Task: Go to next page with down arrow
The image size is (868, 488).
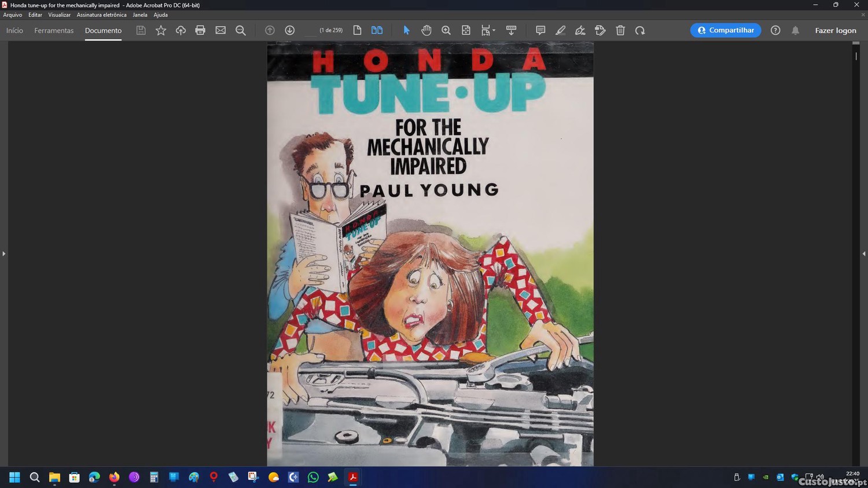Action: [x=290, y=31]
